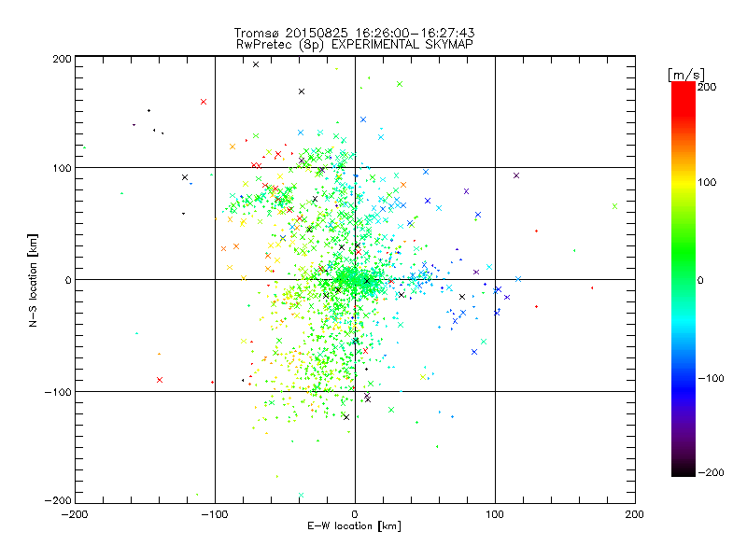Click the "E-W location [km]" axis label
Viewport: 747px width, 560px height.
354,526
